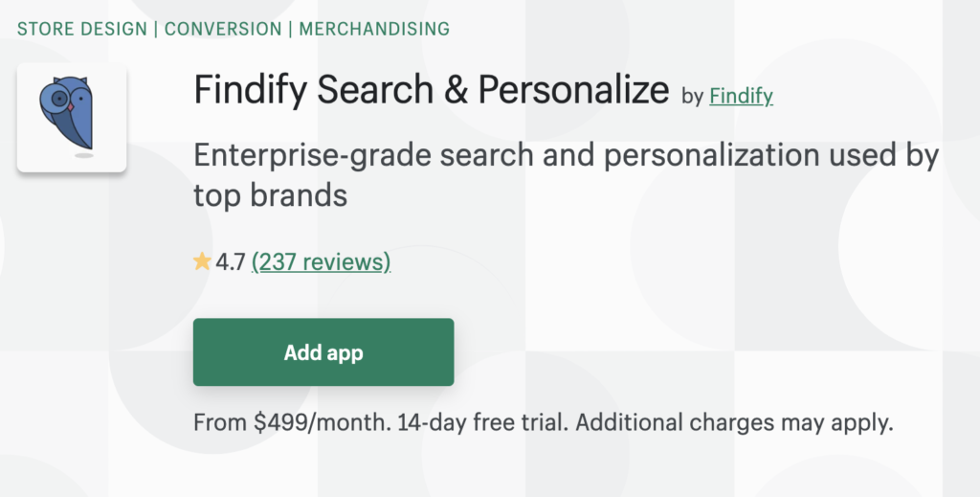
Task: Visit the Findify developer link
Action: (x=741, y=96)
